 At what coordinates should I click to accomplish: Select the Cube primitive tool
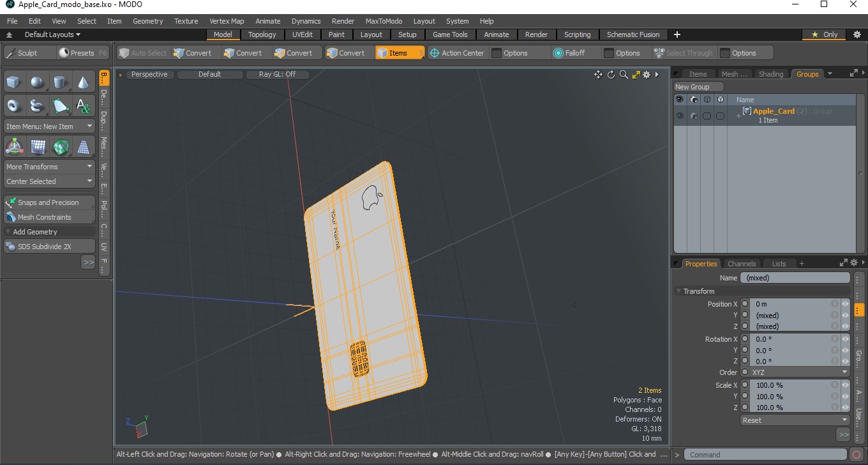[14, 82]
